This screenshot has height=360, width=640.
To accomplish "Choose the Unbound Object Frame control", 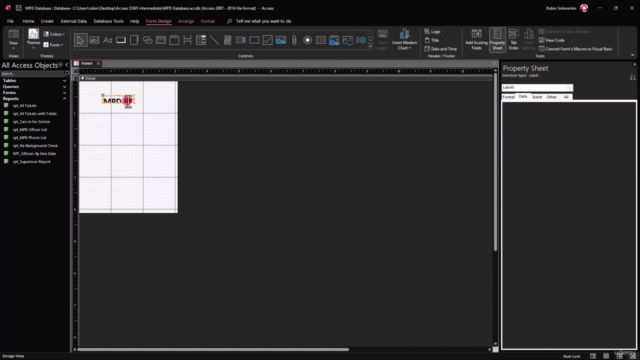I will click(281, 40).
